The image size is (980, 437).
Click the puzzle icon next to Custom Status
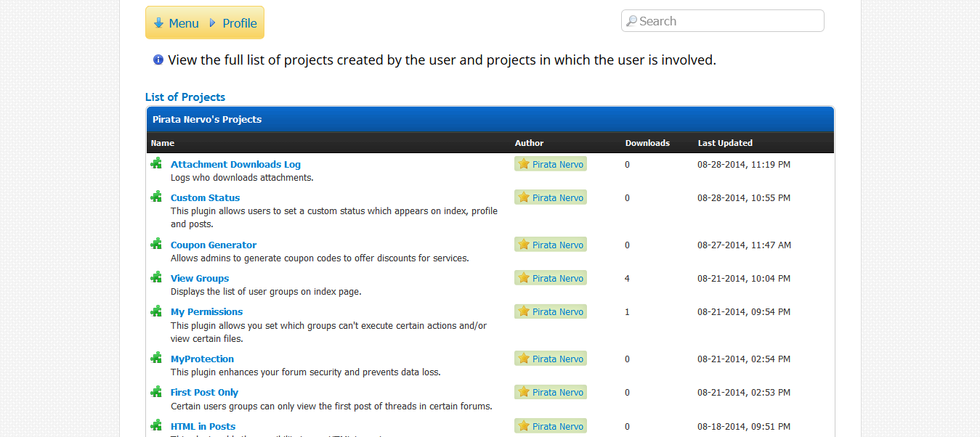tap(156, 197)
